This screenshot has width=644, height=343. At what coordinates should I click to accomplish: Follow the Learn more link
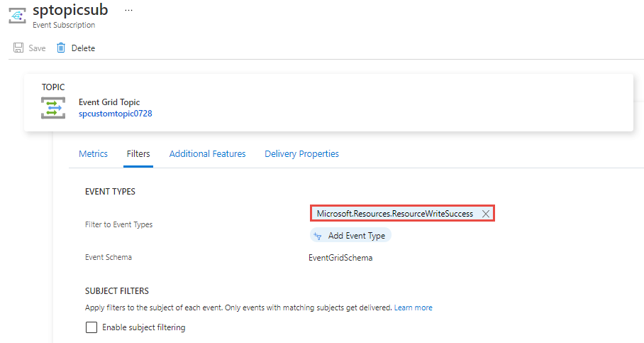coord(413,308)
